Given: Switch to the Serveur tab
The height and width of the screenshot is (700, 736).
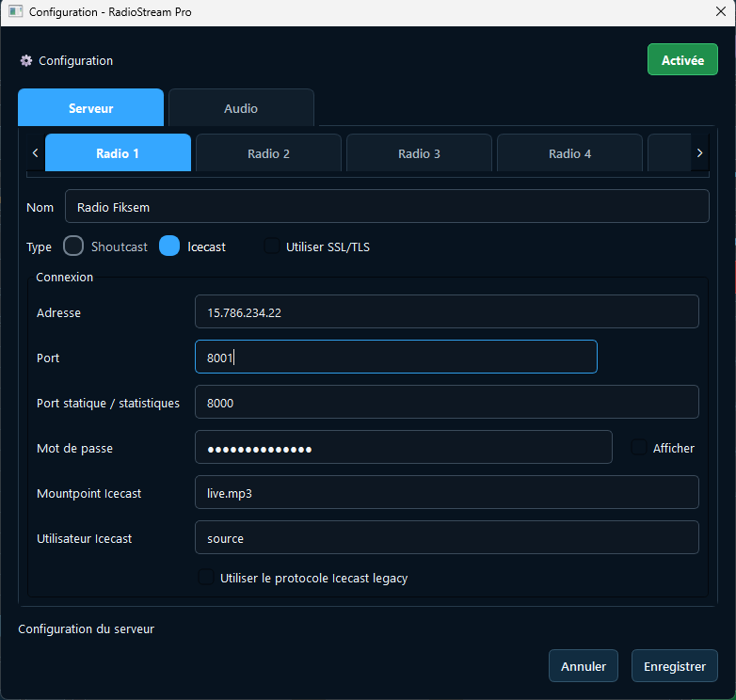Looking at the screenshot, I should (90, 107).
